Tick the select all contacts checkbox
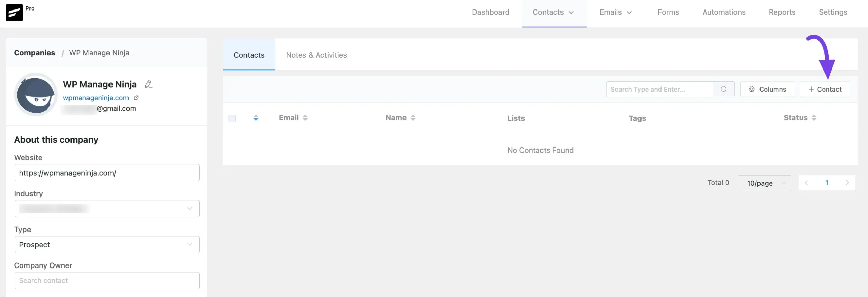The height and width of the screenshot is (297, 868). coord(232,118)
